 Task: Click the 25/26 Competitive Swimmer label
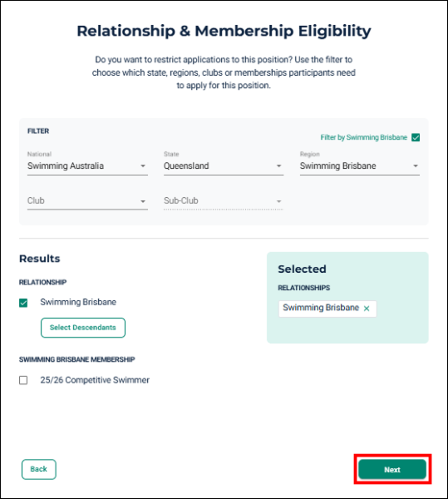95,380
